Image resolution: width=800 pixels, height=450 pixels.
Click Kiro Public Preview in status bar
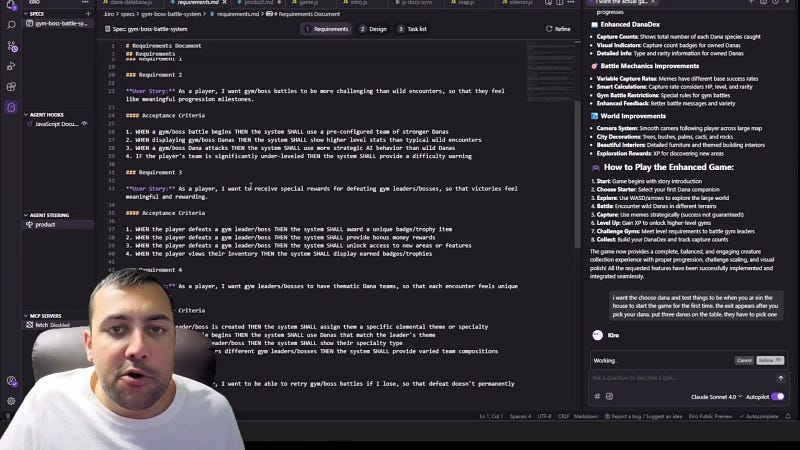coord(710,416)
